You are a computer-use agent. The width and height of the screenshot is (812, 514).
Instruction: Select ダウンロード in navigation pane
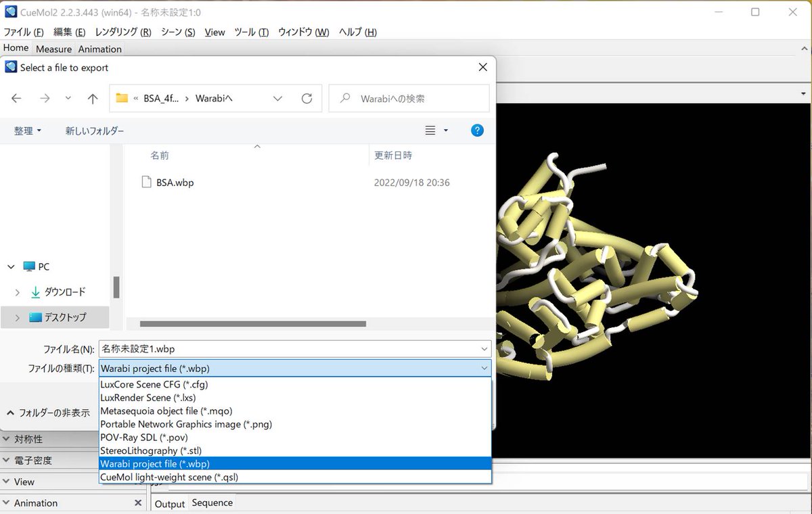(58, 292)
